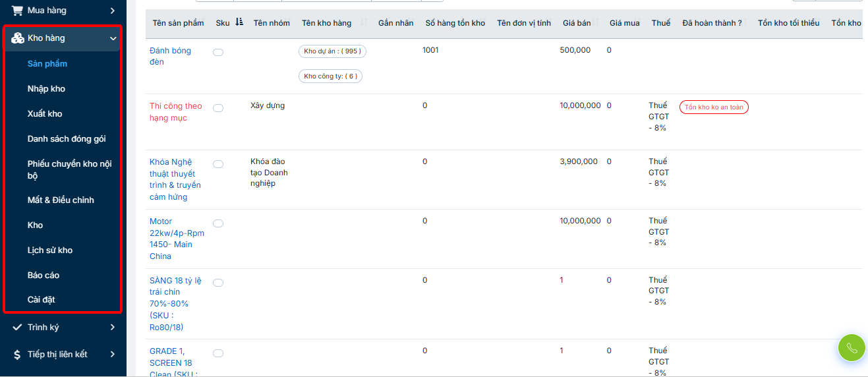Click the Thuế column header
The image size is (868, 377).
pos(661,23)
